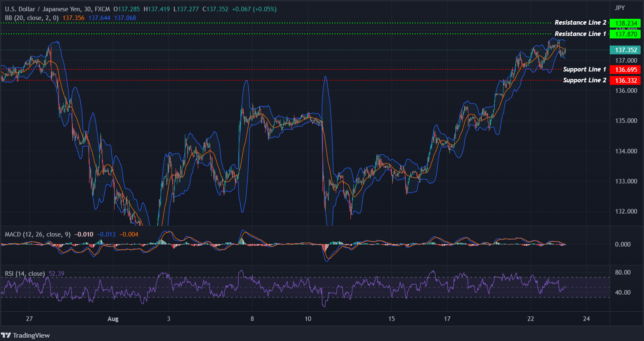Viewport: 644px width, 341px height.
Task: Click the Resistance Line 1 text label
Action: (580, 34)
